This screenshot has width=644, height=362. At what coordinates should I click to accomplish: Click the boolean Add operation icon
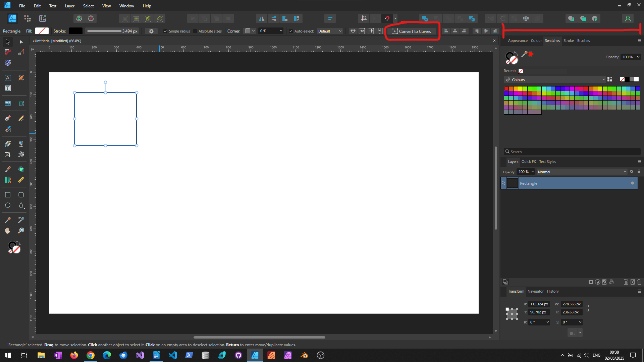click(x=425, y=18)
